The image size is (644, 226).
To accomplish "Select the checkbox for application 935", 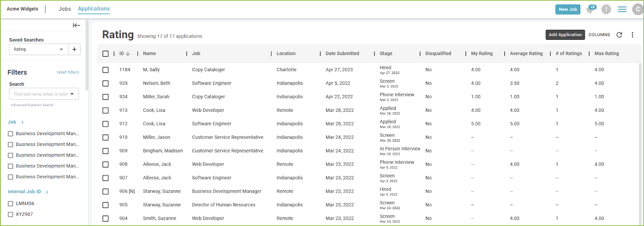I will click(x=105, y=84).
